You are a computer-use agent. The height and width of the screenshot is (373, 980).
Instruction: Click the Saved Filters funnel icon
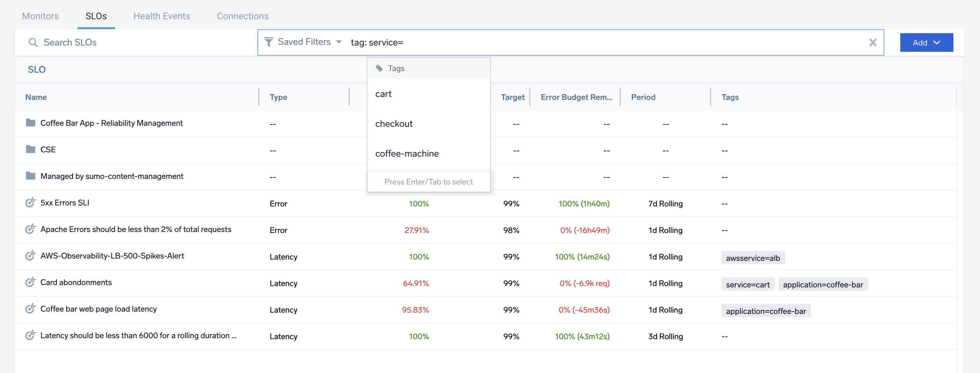(x=269, y=42)
